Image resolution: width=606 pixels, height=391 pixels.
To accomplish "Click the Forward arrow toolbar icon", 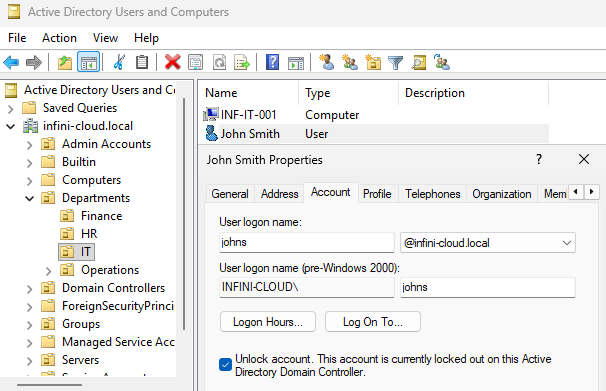I will 34,62.
